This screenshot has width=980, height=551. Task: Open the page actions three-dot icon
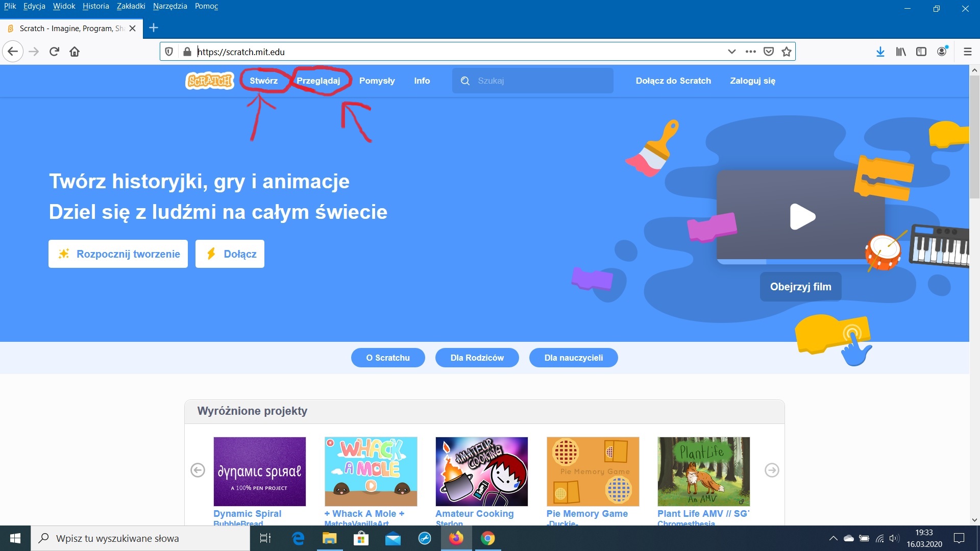(x=750, y=52)
